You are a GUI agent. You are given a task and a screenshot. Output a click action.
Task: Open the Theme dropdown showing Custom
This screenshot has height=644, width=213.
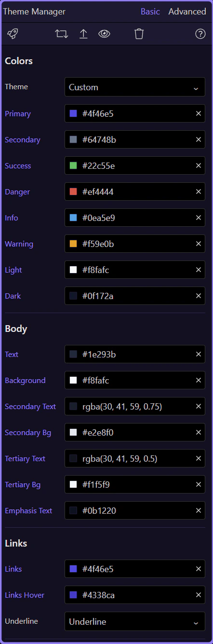pyautogui.click(x=135, y=87)
